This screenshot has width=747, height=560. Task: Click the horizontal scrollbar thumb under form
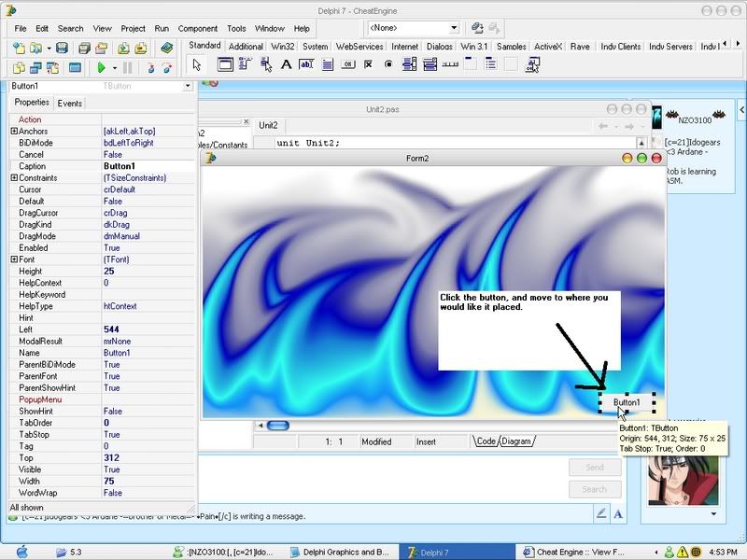click(277, 426)
